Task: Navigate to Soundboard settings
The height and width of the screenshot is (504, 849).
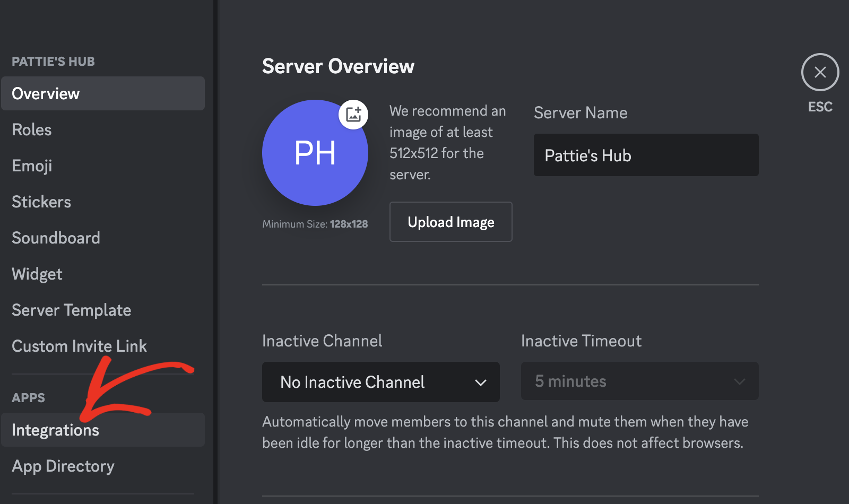Action: [56, 238]
